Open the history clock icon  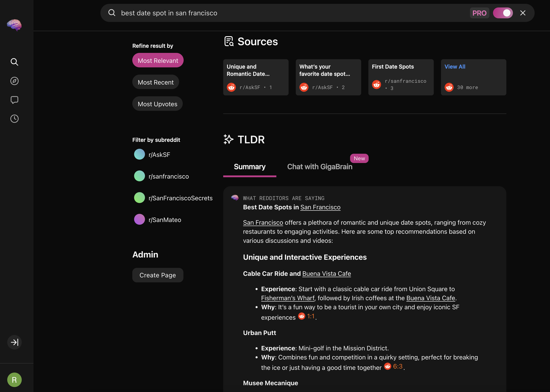[x=14, y=118]
